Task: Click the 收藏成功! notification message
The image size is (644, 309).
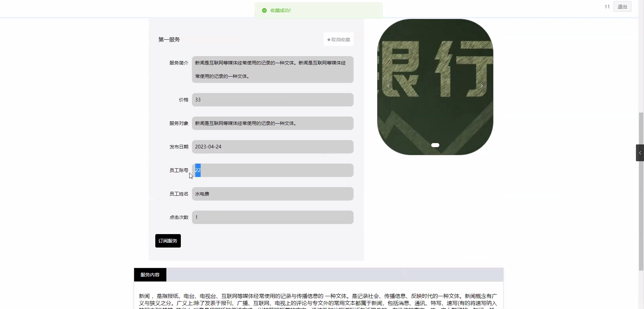Action: pyautogui.click(x=280, y=10)
